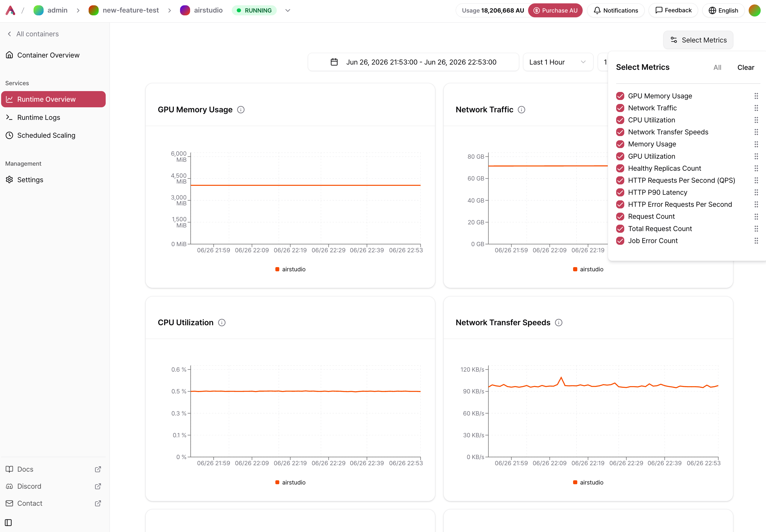Click the calendar icon in date range field

(x=334, y=62)
